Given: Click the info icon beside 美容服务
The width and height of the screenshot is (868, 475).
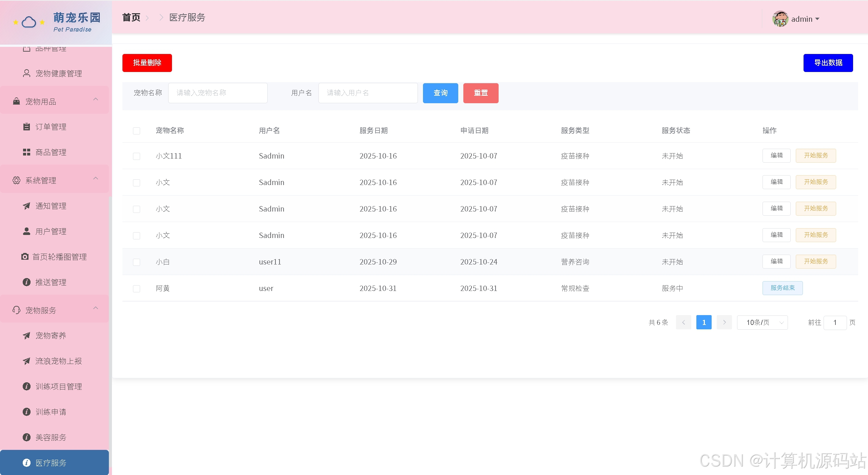Looking at the screenshot, I should (x=26, y=437).
